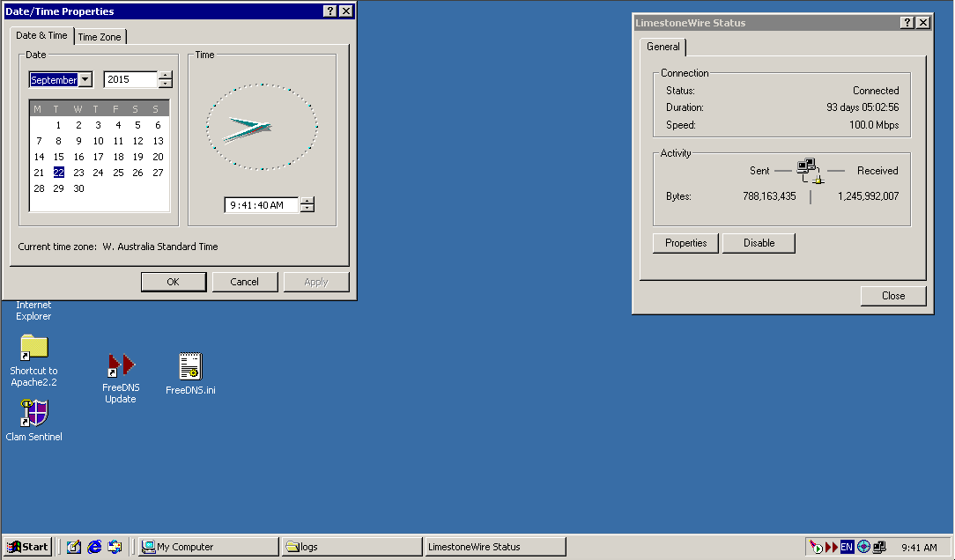Decrease the year with down spinner
The image size is (955, 560).
165,84
